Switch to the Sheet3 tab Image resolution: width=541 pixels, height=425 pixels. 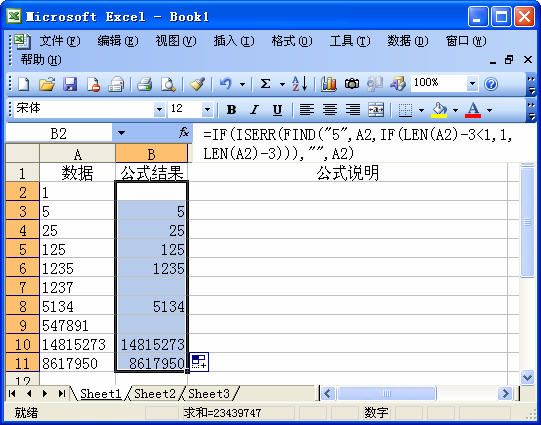[209, 393]
